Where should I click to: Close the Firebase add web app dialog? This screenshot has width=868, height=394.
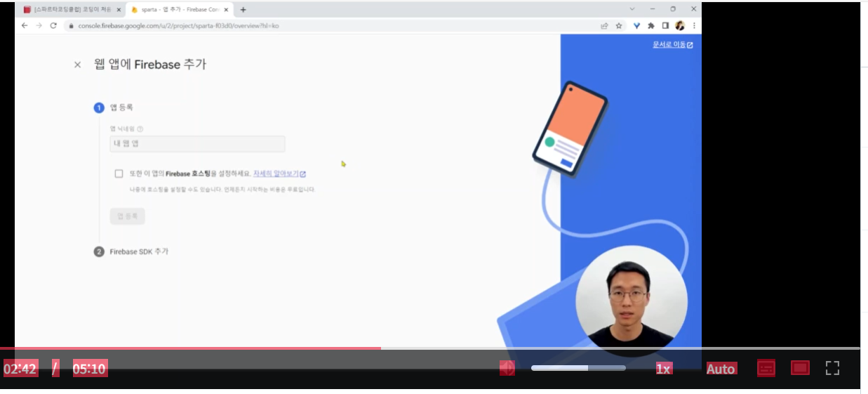tap(77, 65)
